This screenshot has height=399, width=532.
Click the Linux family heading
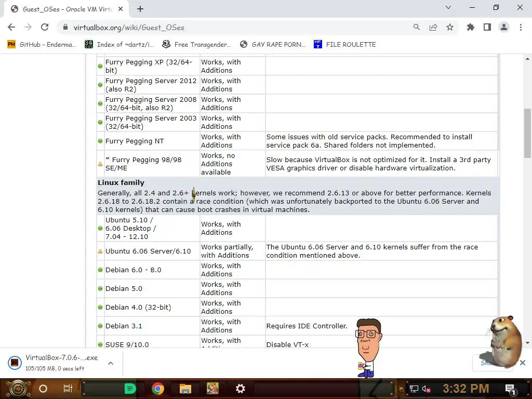click(x=121, y=182)
